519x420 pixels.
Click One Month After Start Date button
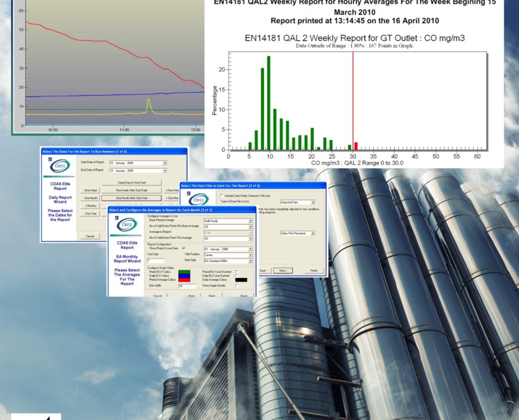[131, 198]
